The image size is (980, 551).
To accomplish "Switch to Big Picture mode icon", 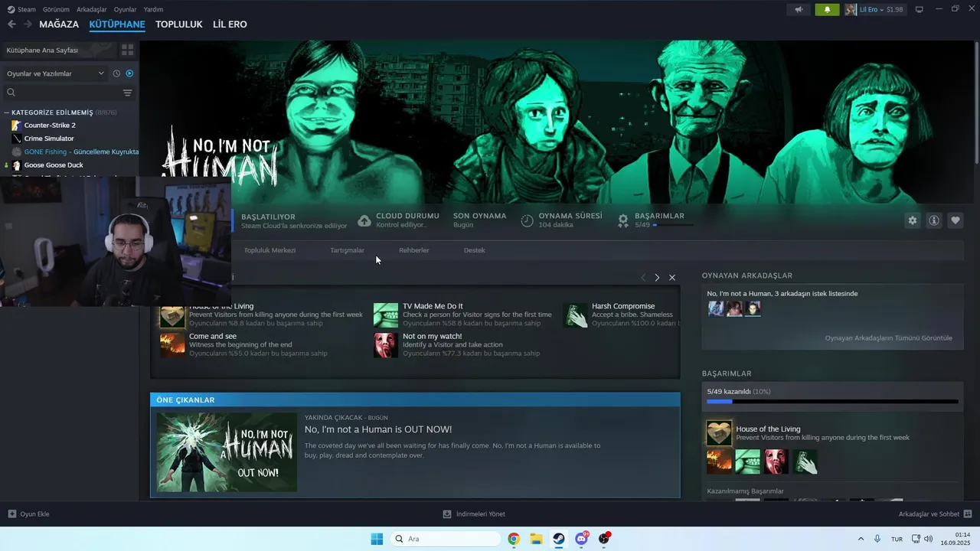I will click(x=920, y=9).
